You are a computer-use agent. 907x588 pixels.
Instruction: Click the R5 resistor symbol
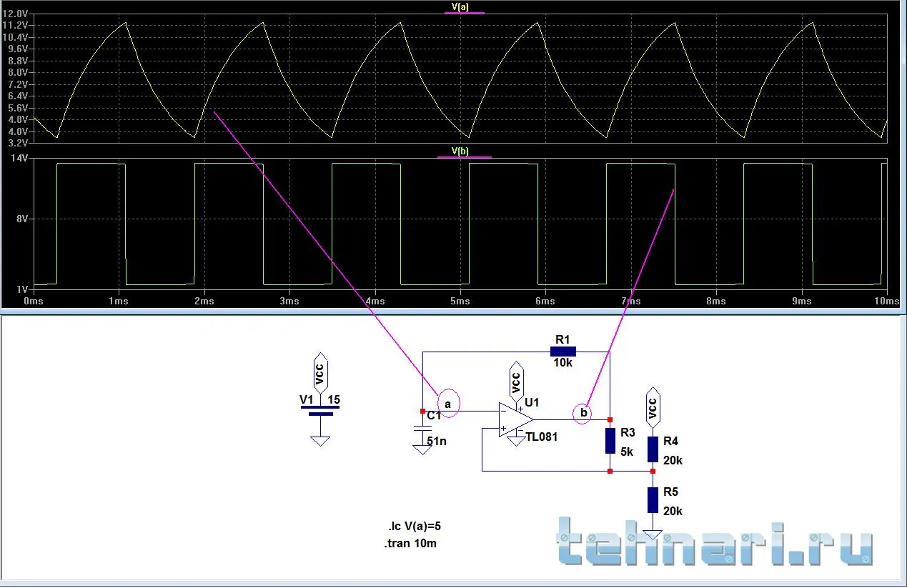pyautogui.click(x=653, y=499)
